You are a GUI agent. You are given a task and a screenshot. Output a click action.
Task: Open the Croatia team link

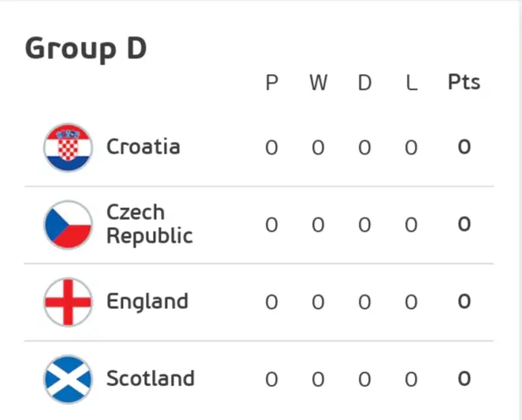pos(144,147)
